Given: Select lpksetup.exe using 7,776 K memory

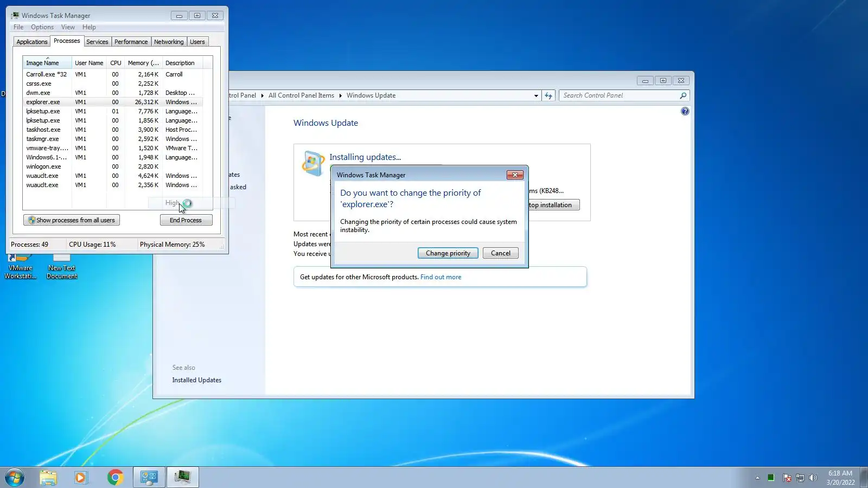Looking at the screenshot, I should pos(113,111).
